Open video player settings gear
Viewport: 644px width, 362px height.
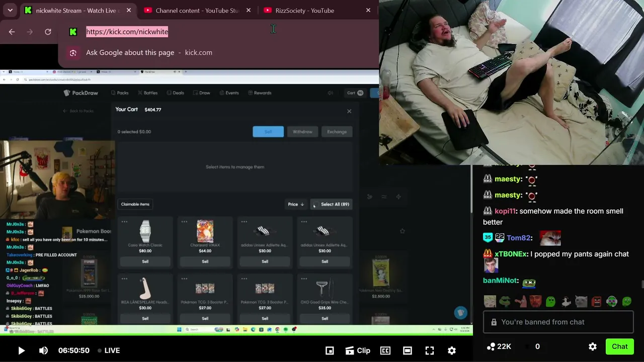point(452,350)
